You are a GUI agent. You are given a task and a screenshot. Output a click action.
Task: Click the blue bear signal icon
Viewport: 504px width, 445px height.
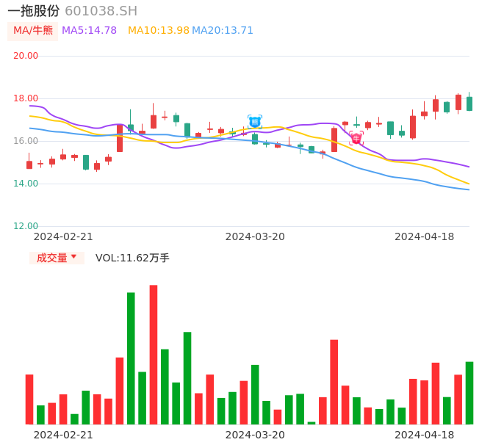click(254, 122)
